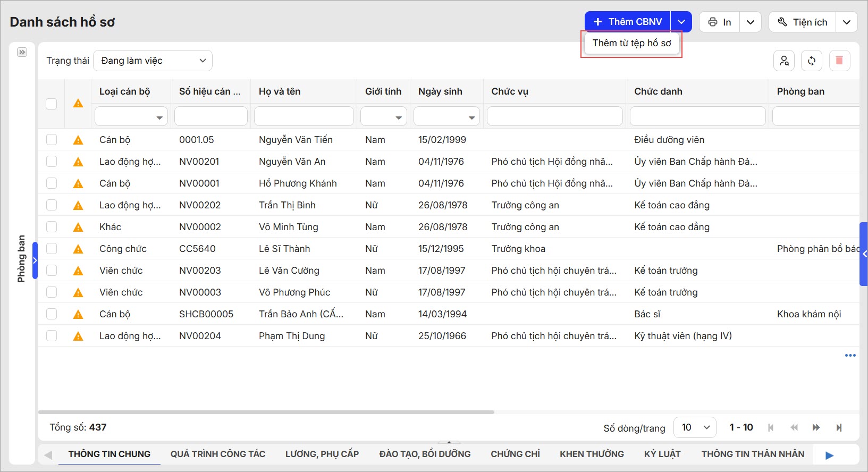Open the Trạng thái status dropdown
Viewport: 868px width, 472px height.
pos(153,61)
